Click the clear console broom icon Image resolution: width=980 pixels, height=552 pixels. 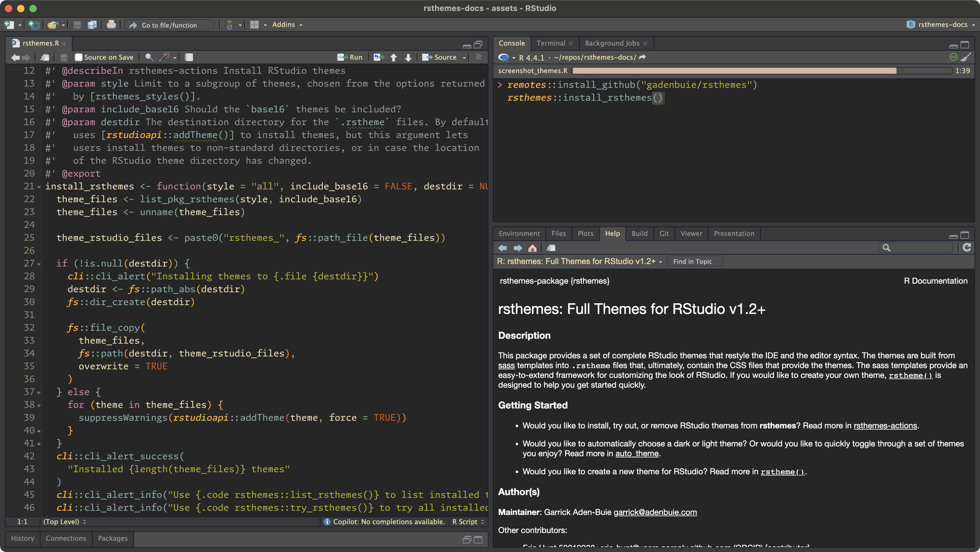pyautogui.click(x=966, y=57)
